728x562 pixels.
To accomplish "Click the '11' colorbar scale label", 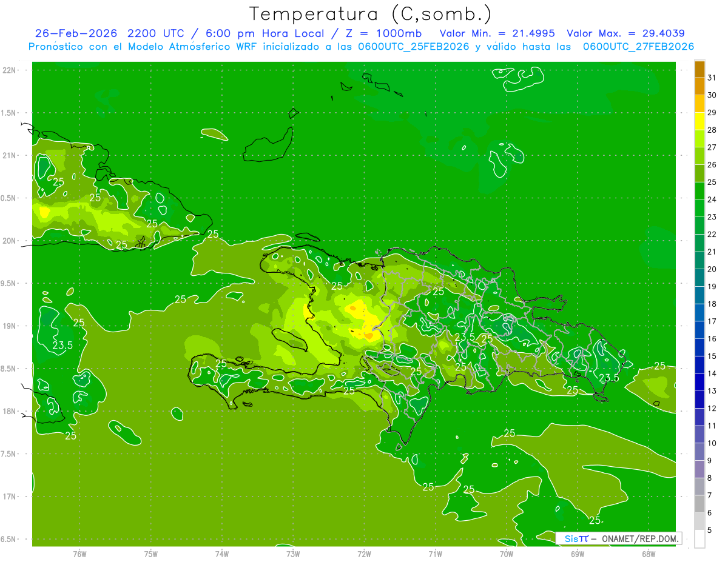I will (x=712, y=426).
